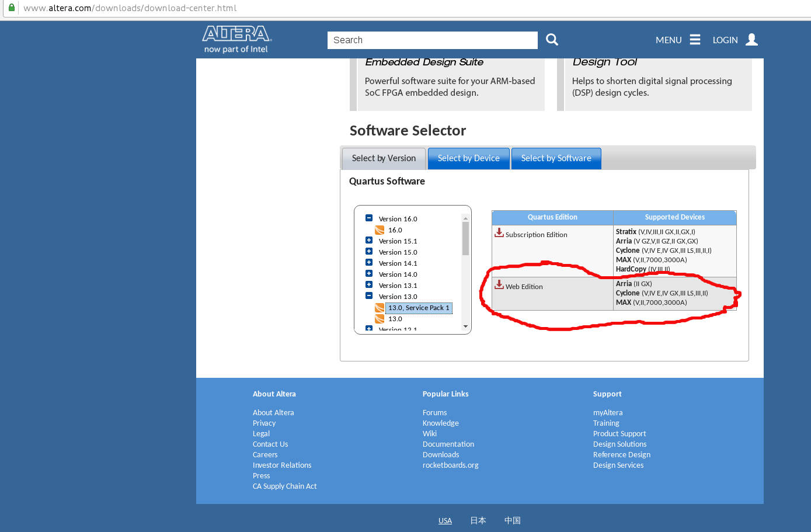This screenshot has width=811, height=532.
Task: Click the download icon beside Subscription Edition
Action: coord(499,232)
